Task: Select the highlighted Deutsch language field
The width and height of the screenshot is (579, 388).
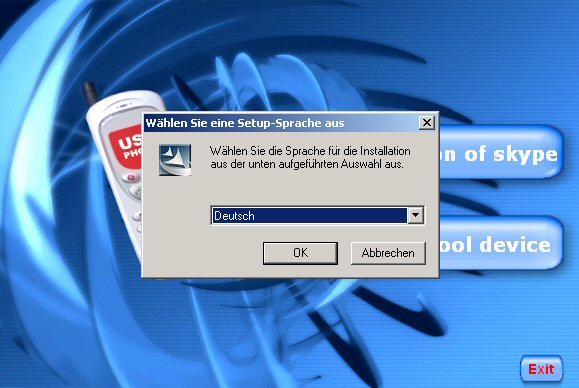Action: (309, 216)
